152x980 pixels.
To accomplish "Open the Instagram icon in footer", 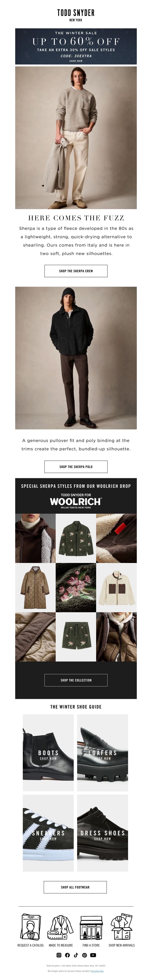I will (59, 955).
